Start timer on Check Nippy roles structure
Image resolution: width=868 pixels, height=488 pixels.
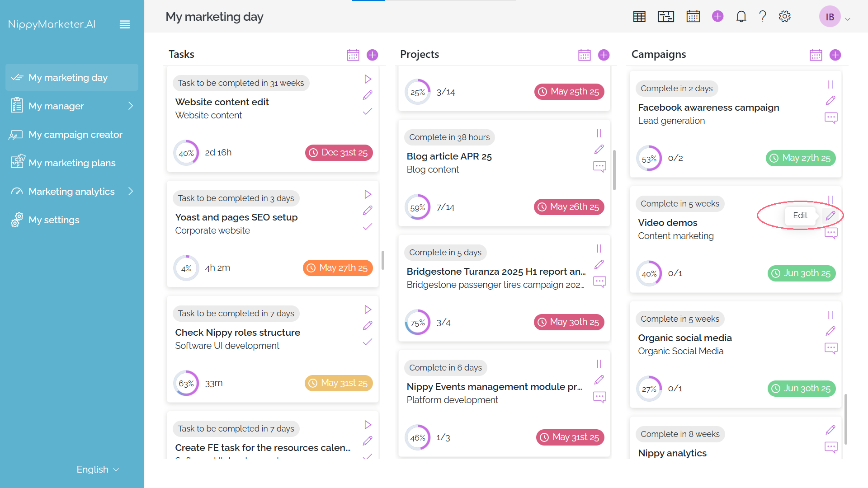point(368,310)
